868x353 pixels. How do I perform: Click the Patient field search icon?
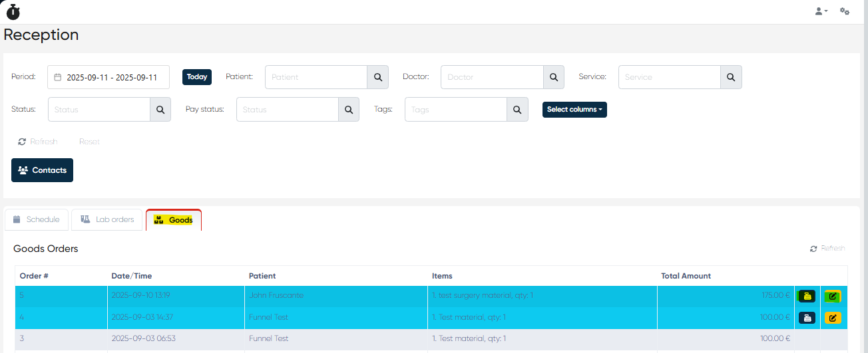[377, 77]
